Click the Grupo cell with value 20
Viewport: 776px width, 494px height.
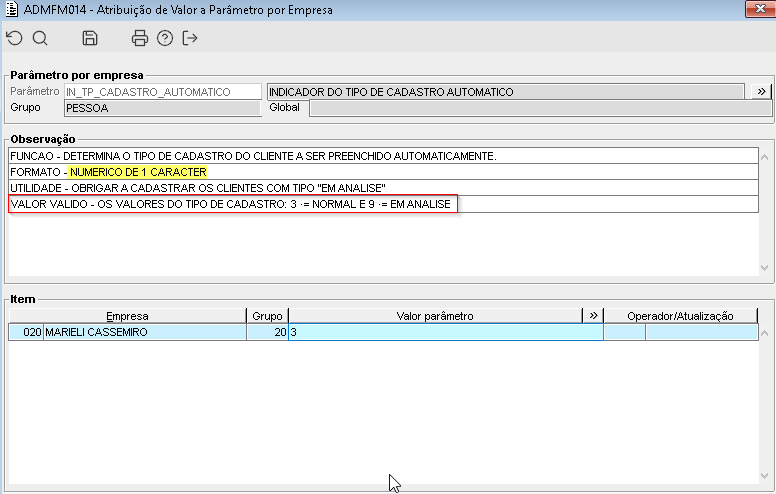267,332
